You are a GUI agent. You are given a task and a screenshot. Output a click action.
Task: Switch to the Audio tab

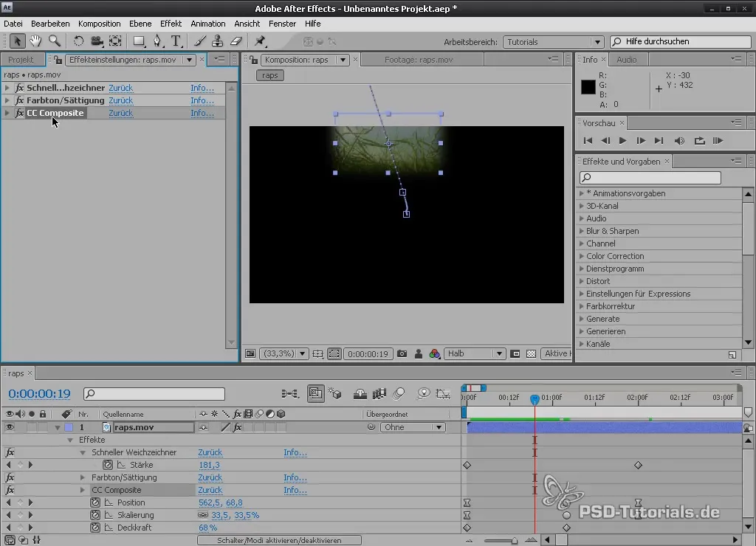tap(626, 60)
